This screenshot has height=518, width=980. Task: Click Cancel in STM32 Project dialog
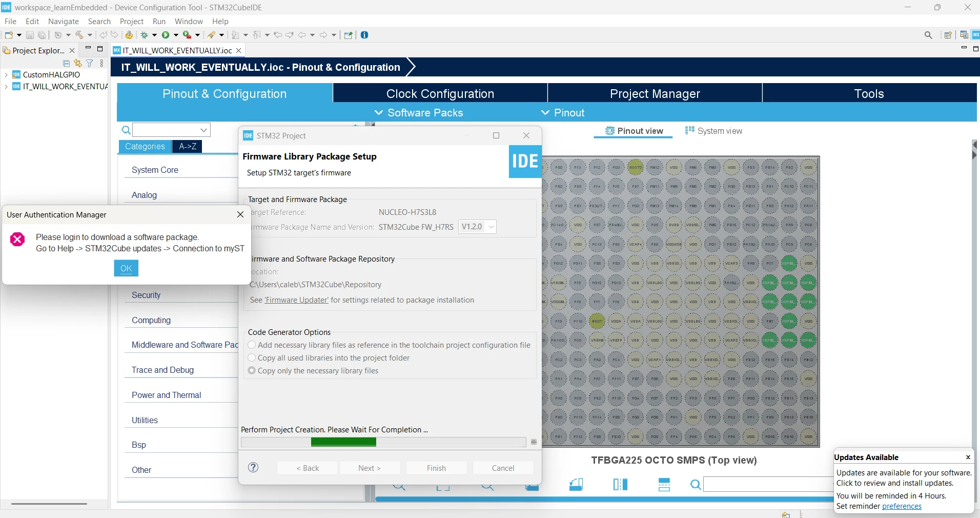(x=503, y=468)
